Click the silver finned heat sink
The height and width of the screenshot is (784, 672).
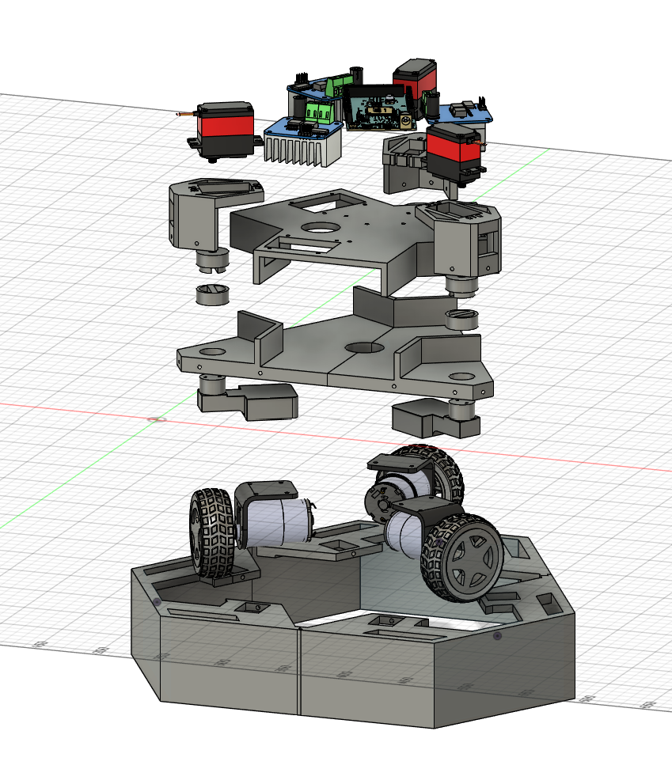[x=303, y=149]
